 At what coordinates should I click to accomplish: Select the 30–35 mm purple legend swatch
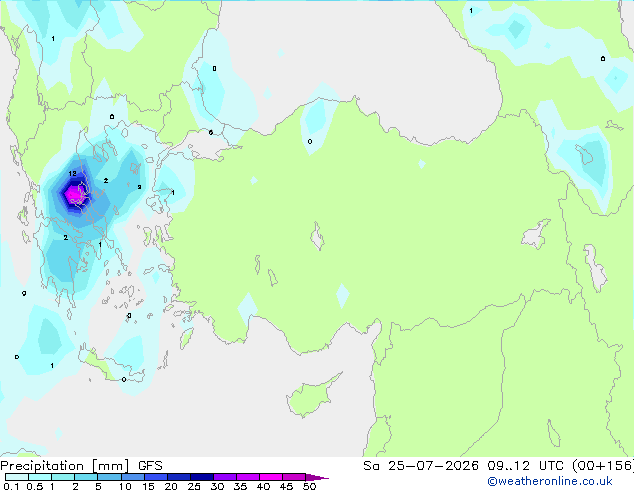click(225, 477)
